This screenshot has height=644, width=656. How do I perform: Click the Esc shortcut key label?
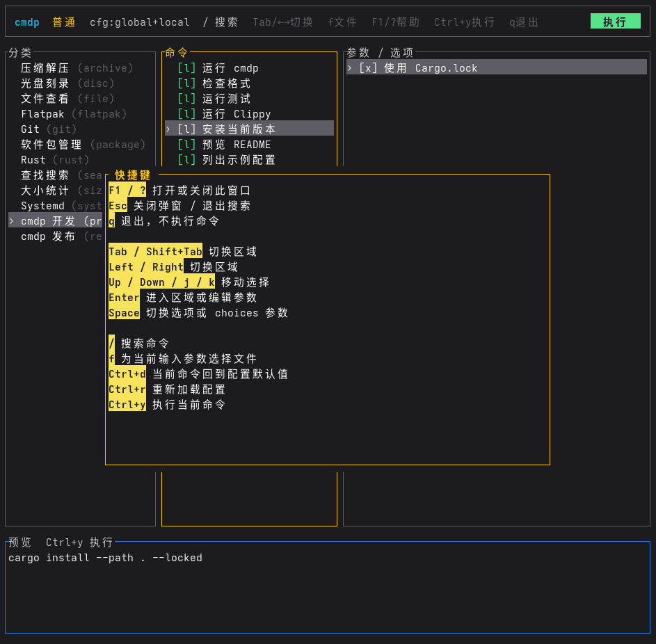[x=118, y=206]
